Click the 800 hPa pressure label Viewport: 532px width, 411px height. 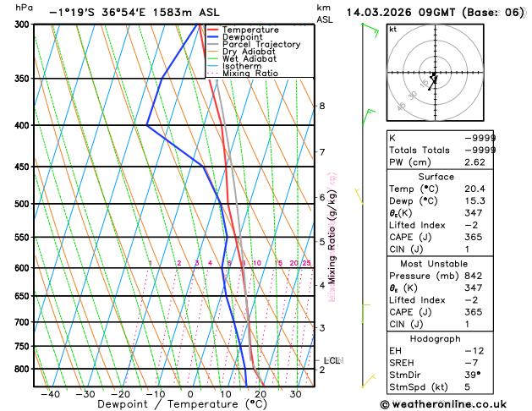[x=24, y=369]
